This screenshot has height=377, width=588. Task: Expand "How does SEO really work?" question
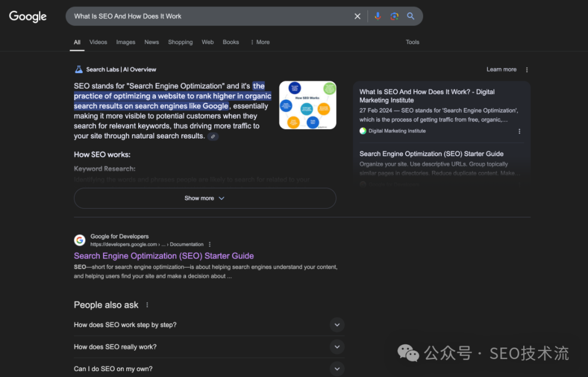(337, 346)
